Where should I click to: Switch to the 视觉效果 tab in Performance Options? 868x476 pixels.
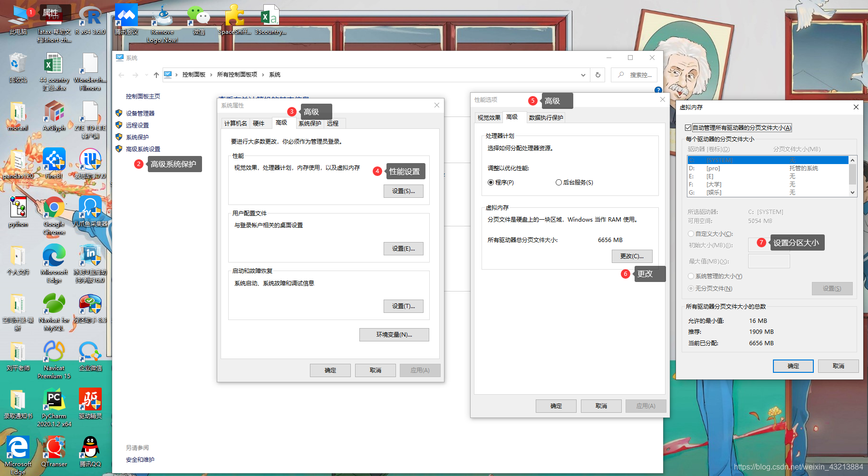pos(489,118)
